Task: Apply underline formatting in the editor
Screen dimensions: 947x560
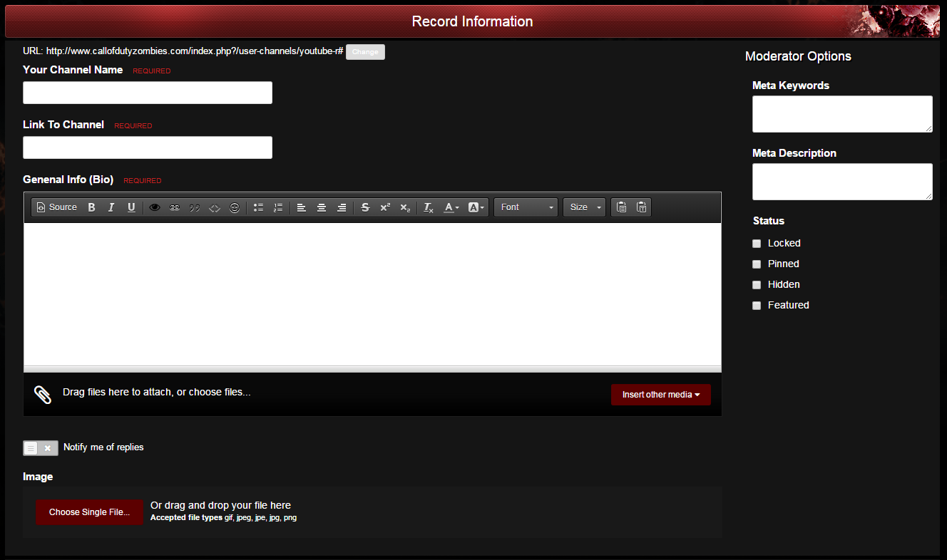Action: (131, 207)
